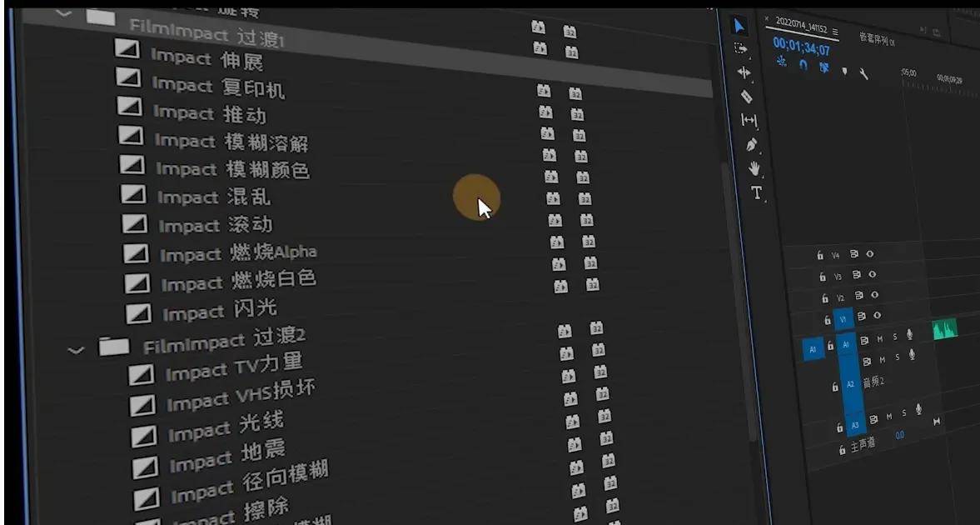This screenshot has width=980, height=525.
Task: Mute the A1 audio track
Action: [x=880, y=338]
